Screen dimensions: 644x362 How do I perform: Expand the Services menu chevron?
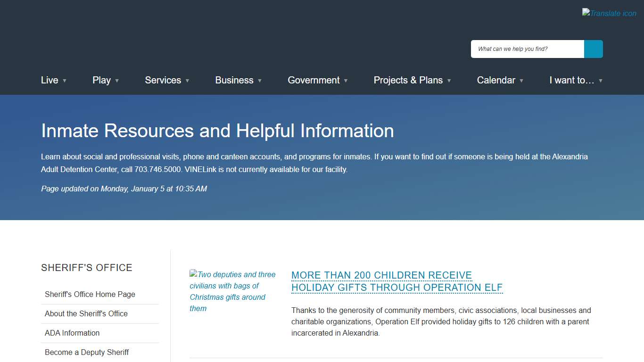click(x=188, y=81)
